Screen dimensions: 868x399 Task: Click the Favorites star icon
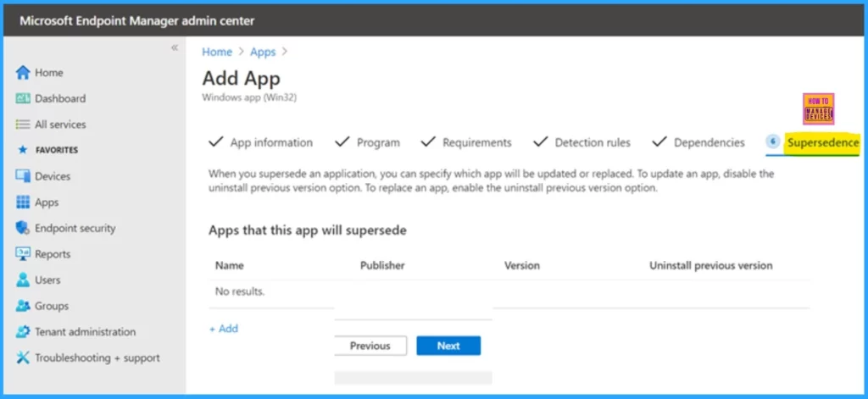click(23, 150)
